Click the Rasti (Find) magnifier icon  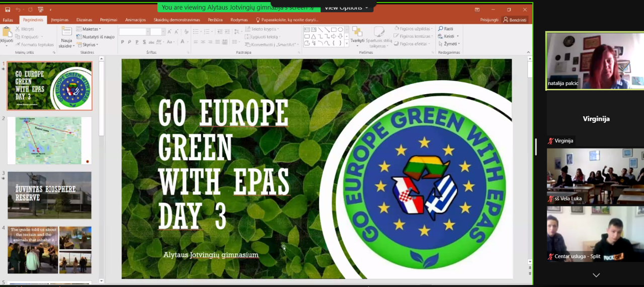(x=441, y=29)
